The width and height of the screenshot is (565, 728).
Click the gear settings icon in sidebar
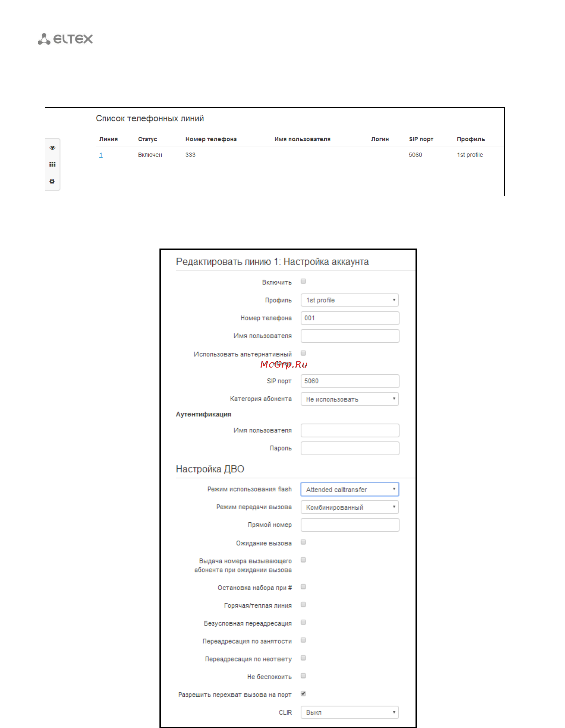[x=52, y=181]
